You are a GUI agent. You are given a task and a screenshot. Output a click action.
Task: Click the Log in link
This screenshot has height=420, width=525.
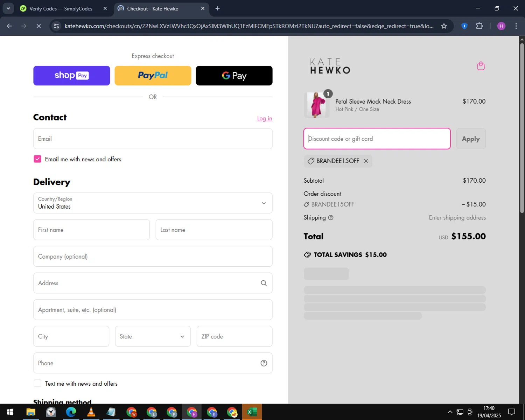pyautogui.click(x=265, y=119)
